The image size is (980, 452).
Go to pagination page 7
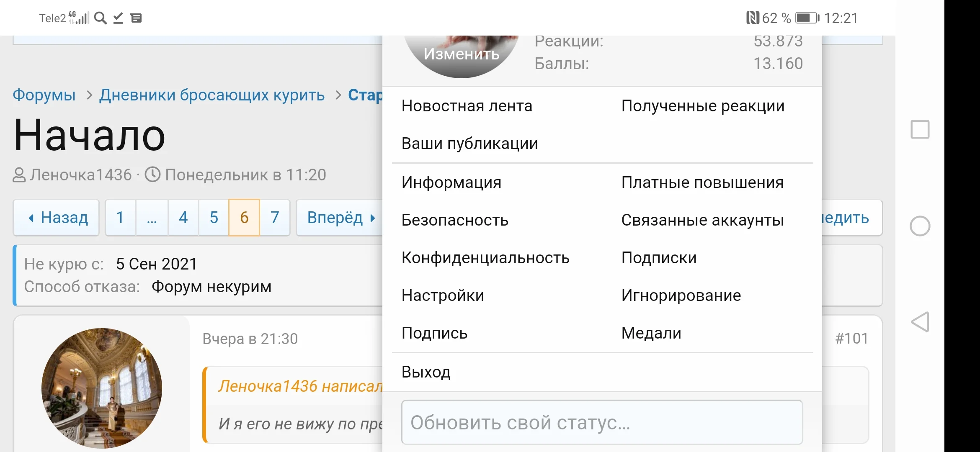[x=275, y=218]
